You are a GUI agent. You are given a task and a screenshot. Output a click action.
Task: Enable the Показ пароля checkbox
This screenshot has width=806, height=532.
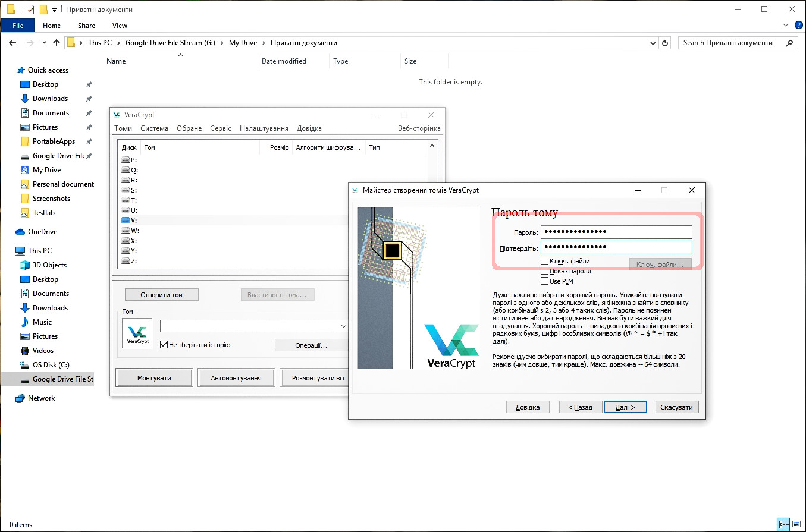pyautogui.click(x=544, y=271)
